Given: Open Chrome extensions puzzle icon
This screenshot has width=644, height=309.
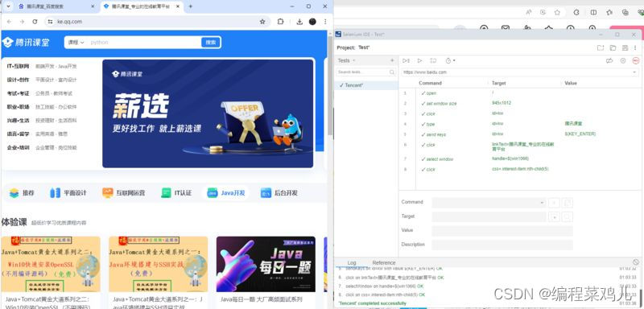Looking at the screenshot, I should point(280,22).
